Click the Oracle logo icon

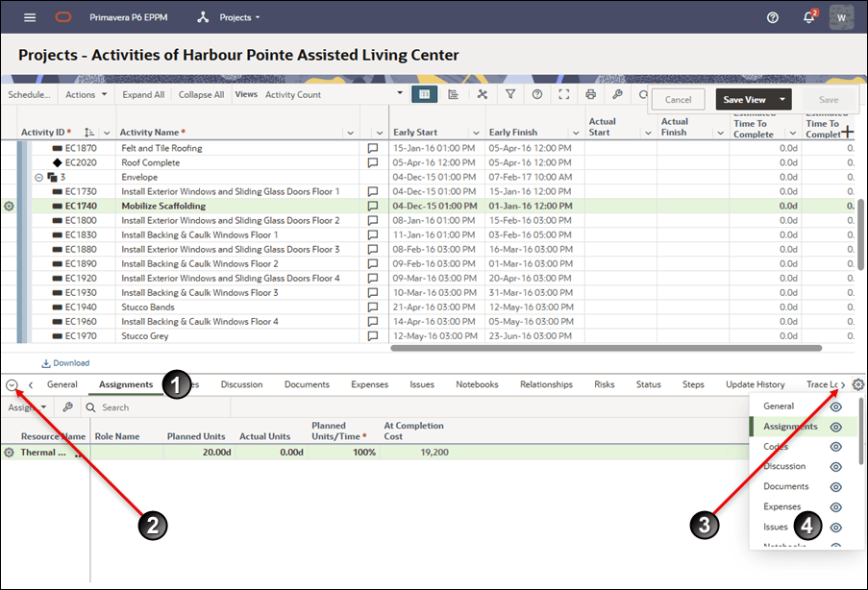[x=63, y=17]
